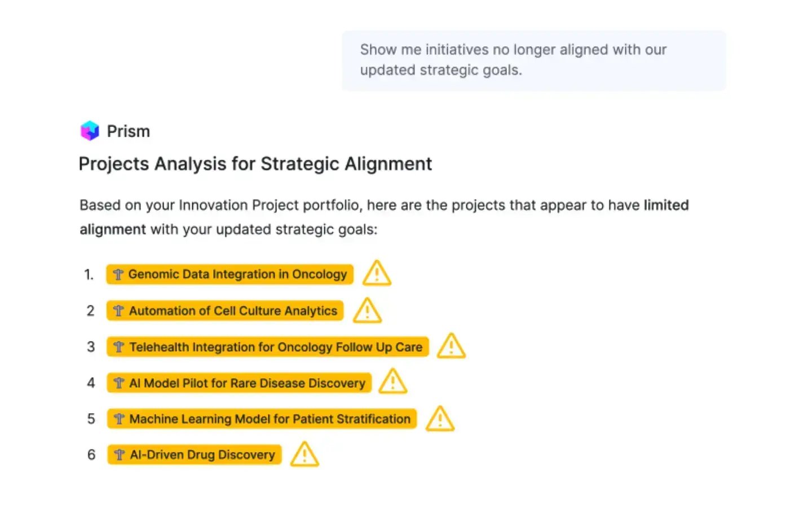The height and width of the screenshot is (508, 812).
Task: Click the warning triangle beside Automation of Cell Culture Analytics
Action: click(367, 310)
